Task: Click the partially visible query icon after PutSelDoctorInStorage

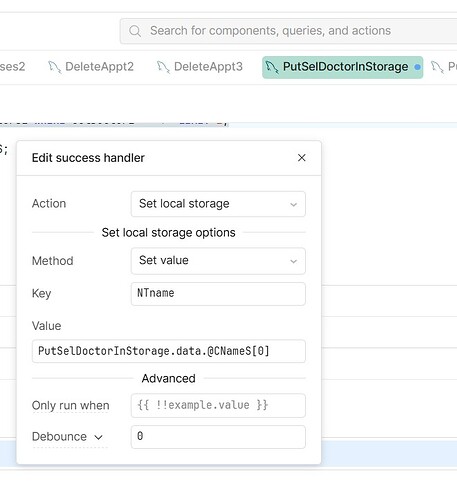Action: [437, 67]
